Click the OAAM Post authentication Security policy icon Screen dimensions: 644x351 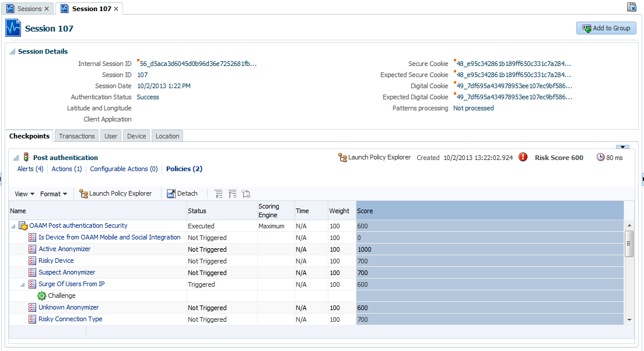pos(23,226)
